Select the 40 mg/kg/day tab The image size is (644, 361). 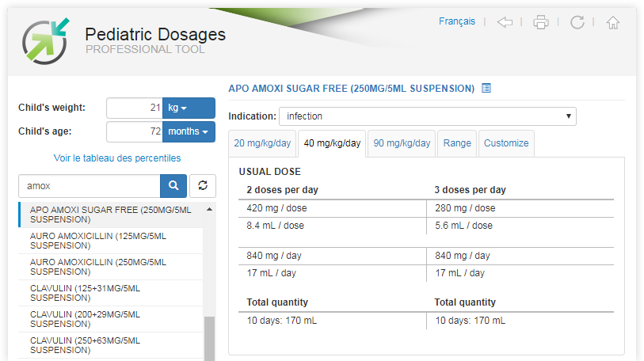pyautogui.click(x=332, y=143)
